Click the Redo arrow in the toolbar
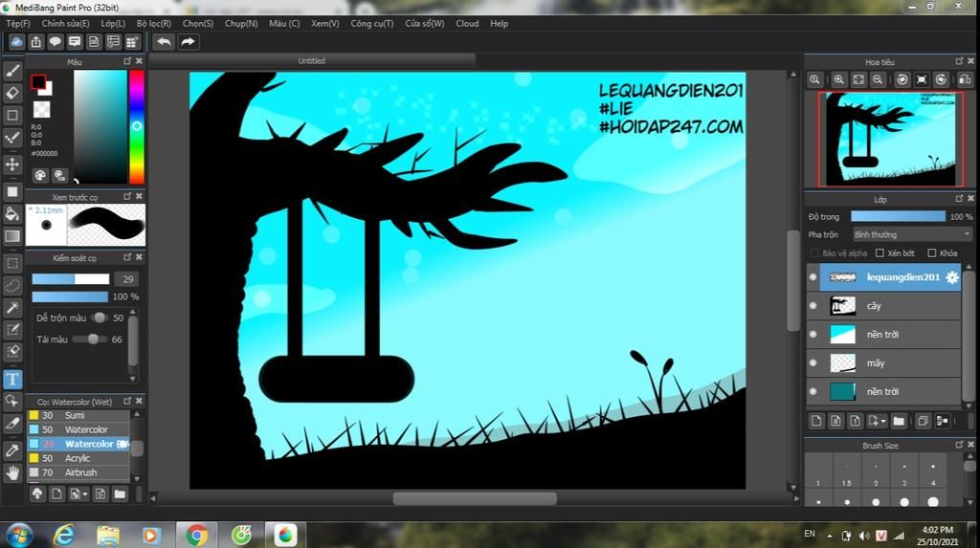This screenshot has height=548, width=980. click(x=188, y=42)
